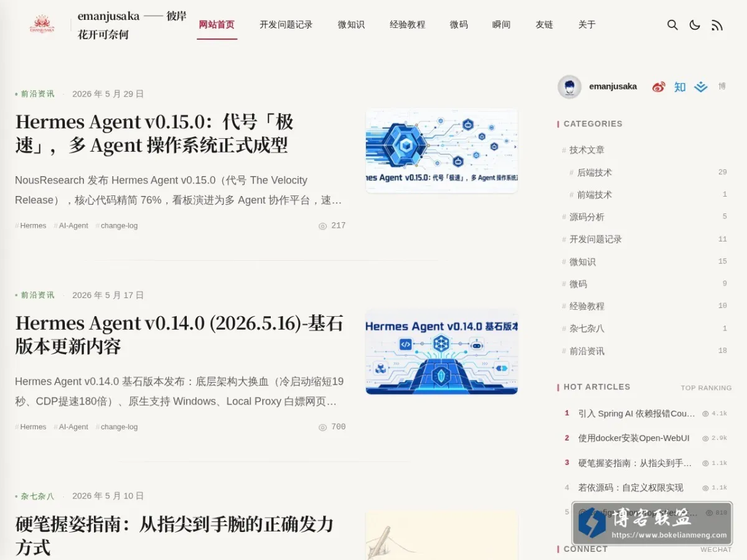Click change-log tag under v0.15.0 post

[116, 226]
